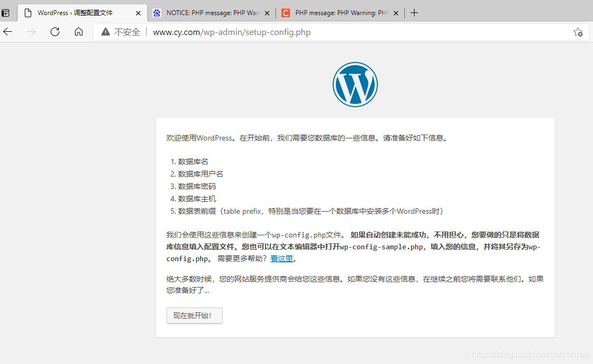Click the 数据库名 list item
Screen dimensions: 593x364
pyautogui.click(x=193, y=162)
